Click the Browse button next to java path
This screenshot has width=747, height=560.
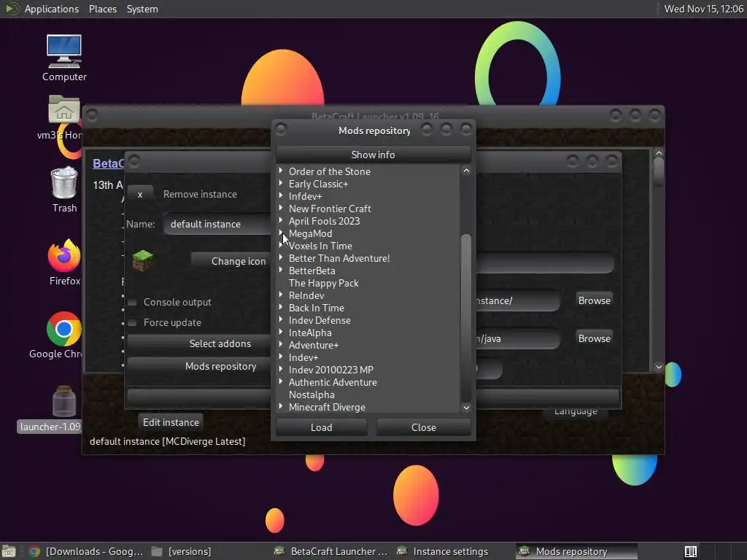[594, 338]
